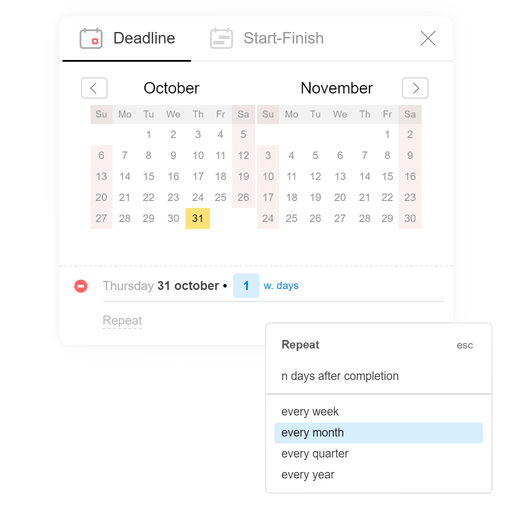Dismiss Repeat menu via esc label
Screen dimensions: 512x512
point(465,345)
